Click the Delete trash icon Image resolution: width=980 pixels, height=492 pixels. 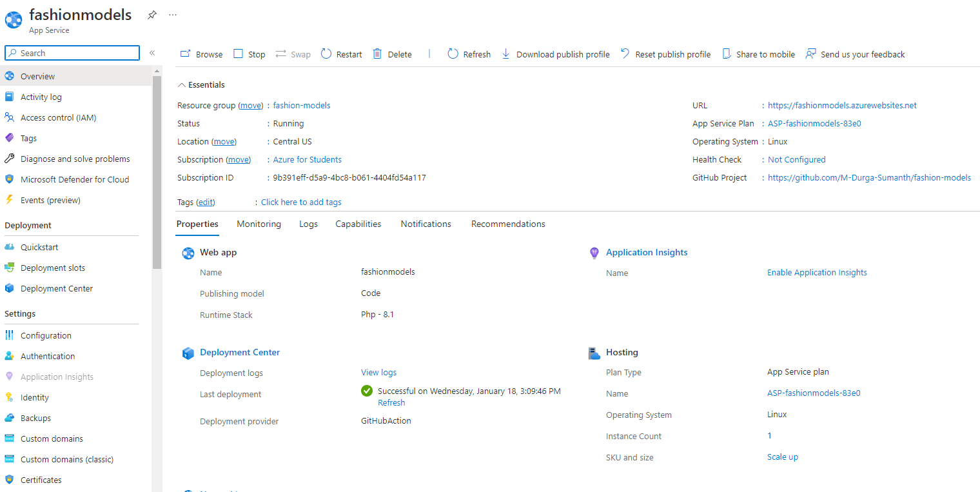coord(378,54)
